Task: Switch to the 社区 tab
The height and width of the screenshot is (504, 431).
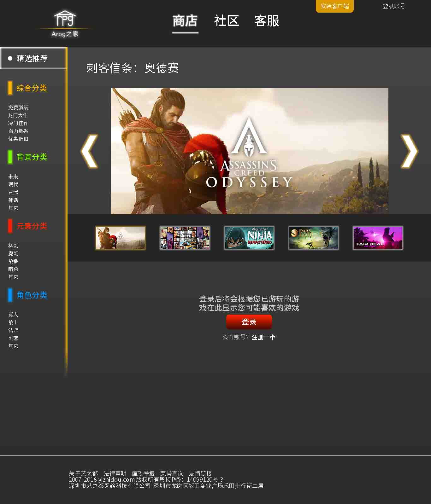Action: (x=226, y=21)
